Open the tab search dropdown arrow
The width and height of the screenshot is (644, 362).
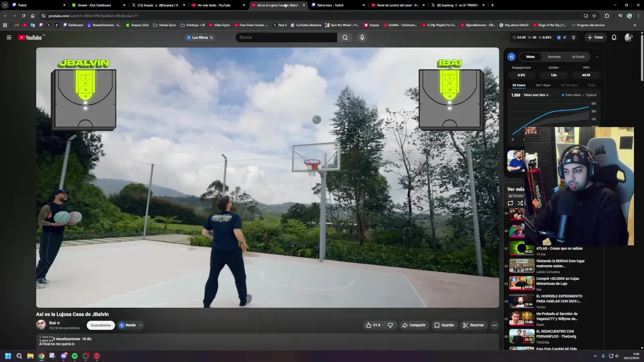coord(5,5)
